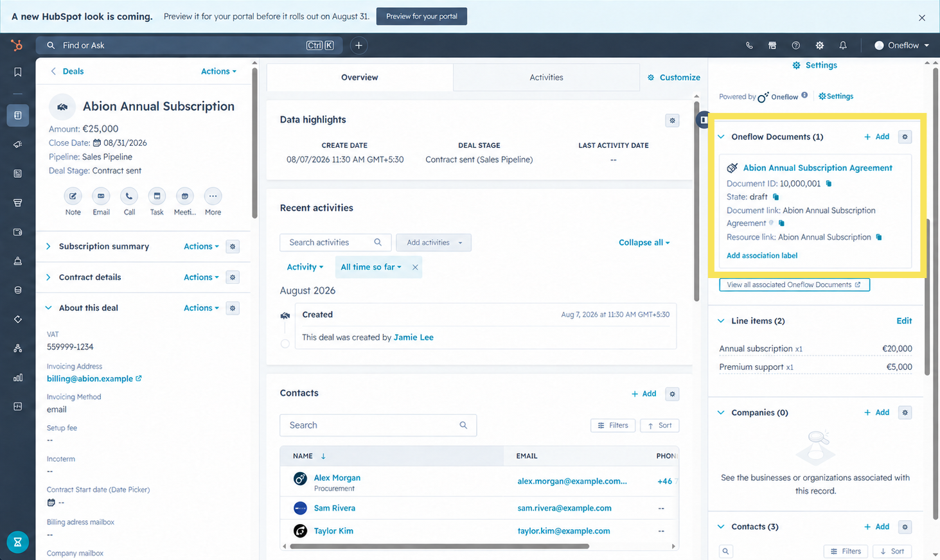Image resolution: width=940 pixels, height=560 pixels.
Task: Open the Contract details Actions dropdown
Action: click(201, 277)
